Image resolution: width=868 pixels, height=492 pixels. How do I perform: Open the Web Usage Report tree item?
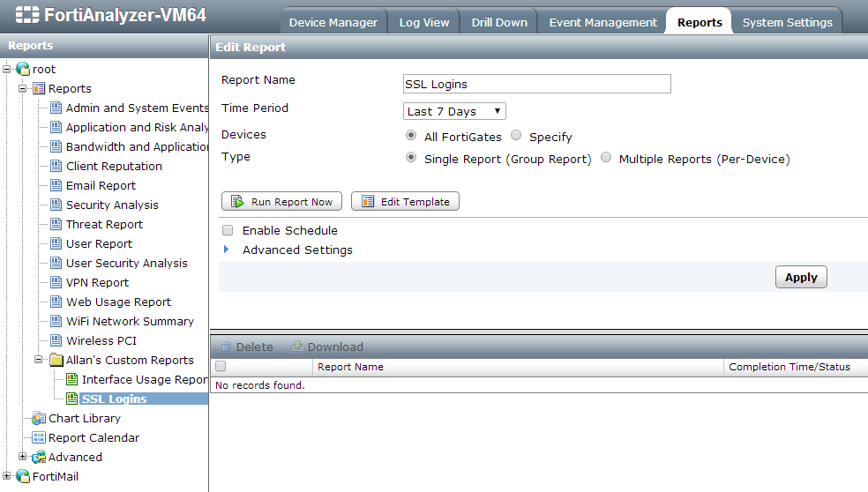pyautogui.click(x=119, y=302)
